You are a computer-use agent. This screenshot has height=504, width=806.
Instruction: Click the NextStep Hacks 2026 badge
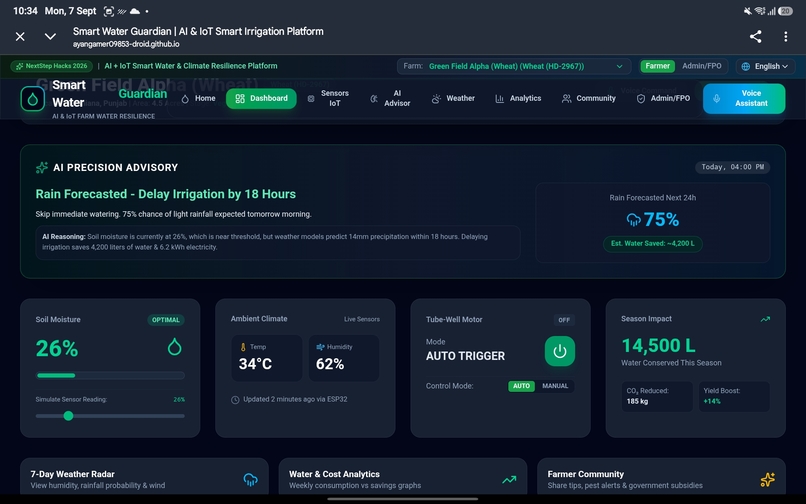[x=51, y=66]
